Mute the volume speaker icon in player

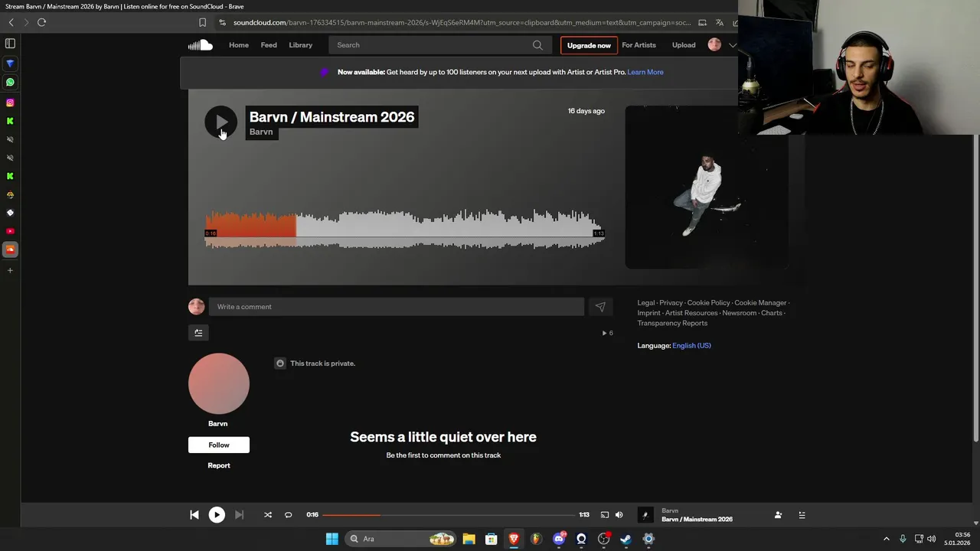pyautogui.click(x=619, y=515)
